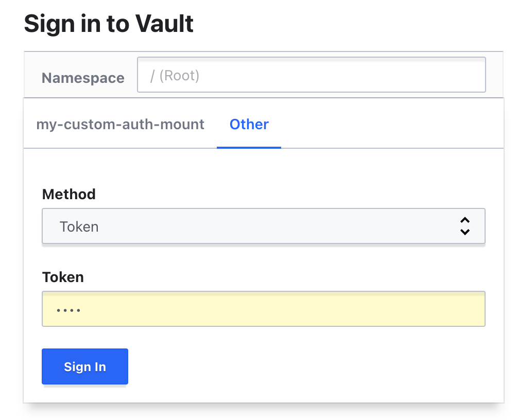517x420 pixels.
Task: Click the Sign in to Vault heading
Action: click(x=109, y=24)
